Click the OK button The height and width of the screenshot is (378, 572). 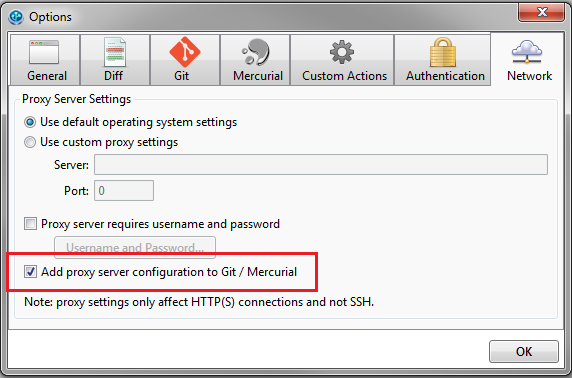coord(524,352)
